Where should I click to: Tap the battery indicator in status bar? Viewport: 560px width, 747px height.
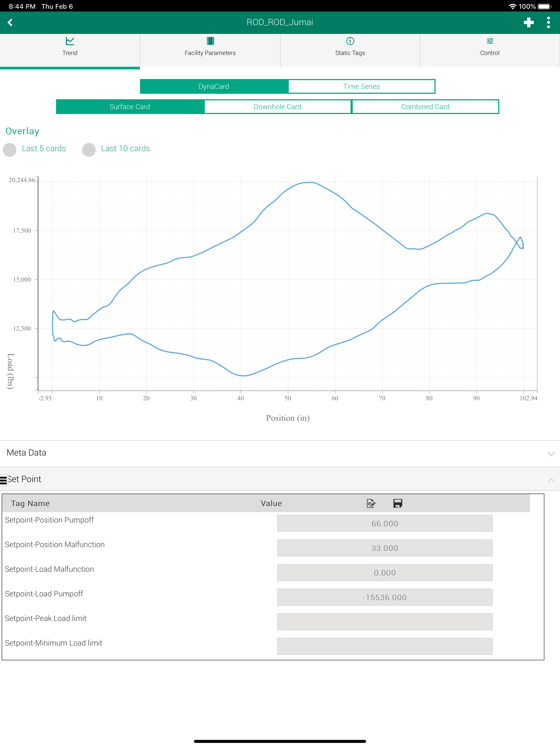click(x=544, y=6)
